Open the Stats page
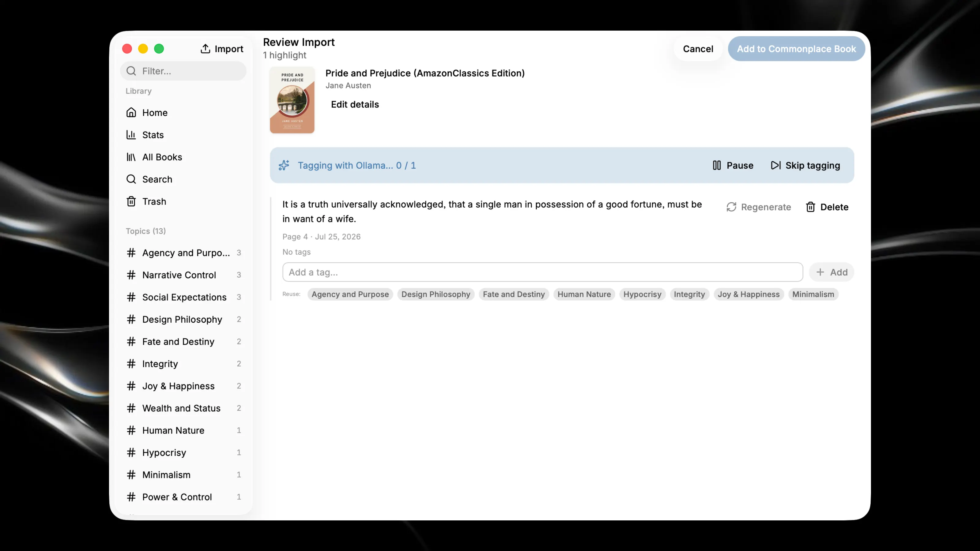Image resolution: width=980 pixels, height=551 pixels. coord(183,135)
